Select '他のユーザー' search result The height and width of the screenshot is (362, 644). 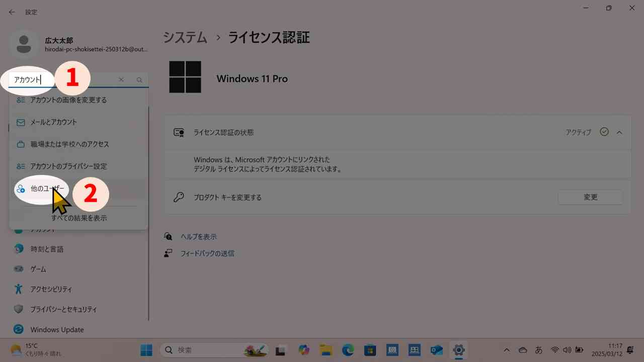pyautogui.click(x=78, y=189)
